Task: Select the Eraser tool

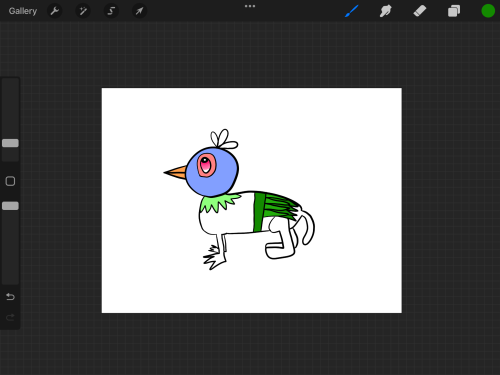Action: pos(420,11)
